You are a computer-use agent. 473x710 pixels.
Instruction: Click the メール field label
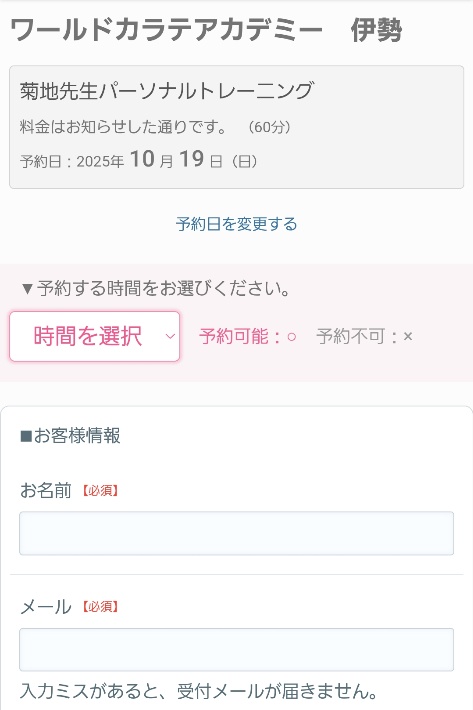click(x=46, y=607)
